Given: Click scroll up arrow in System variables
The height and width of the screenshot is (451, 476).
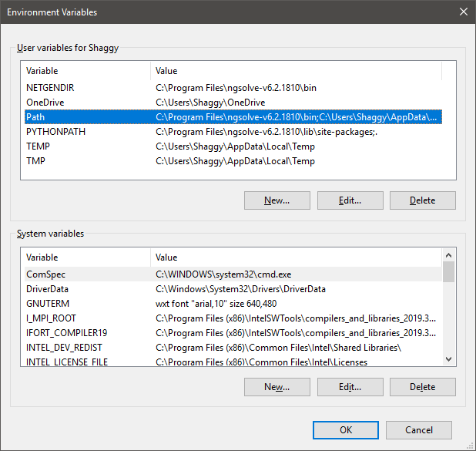Looking at the screenshot, I should [449, 255].
